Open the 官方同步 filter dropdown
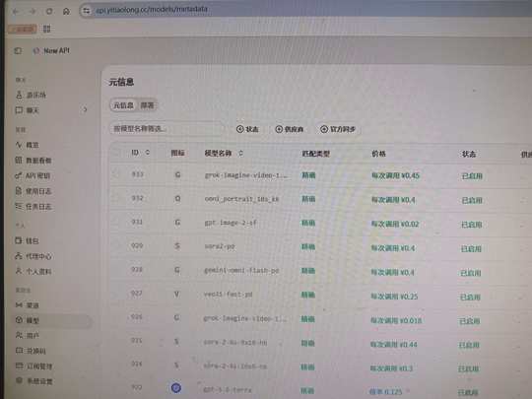The height and width of the screenshot is (399, 532). click(338, 129)
